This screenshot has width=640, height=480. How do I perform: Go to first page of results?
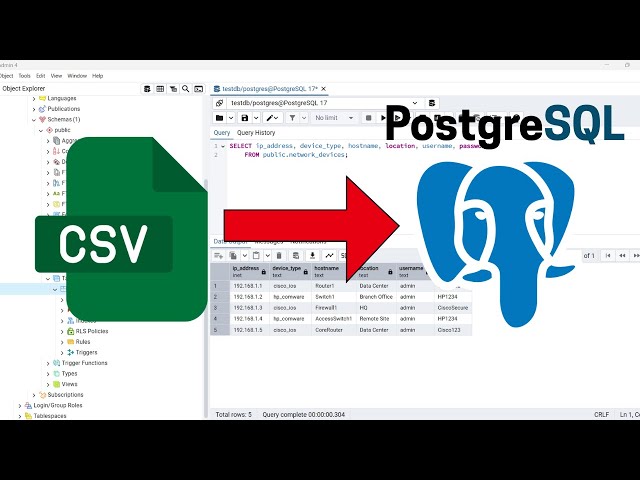608,256
